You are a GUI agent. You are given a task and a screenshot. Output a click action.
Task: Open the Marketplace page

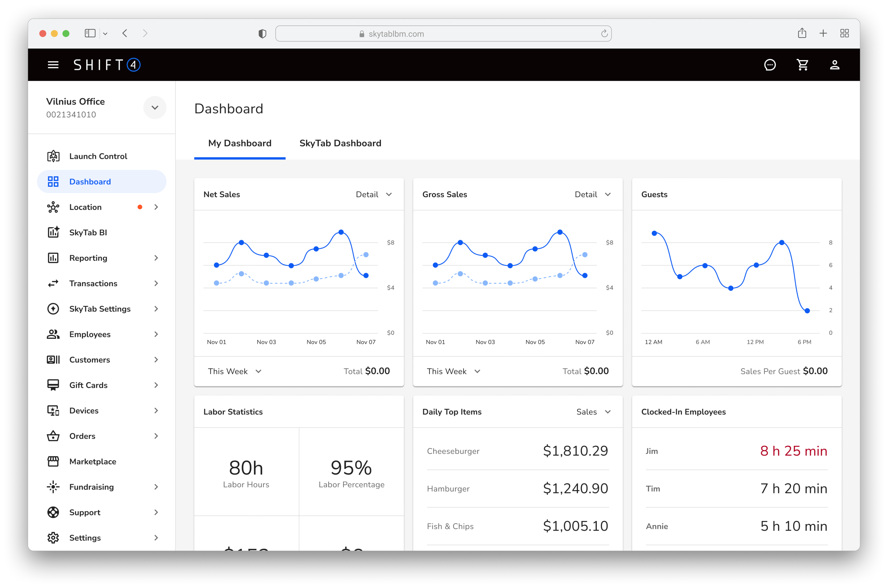point(93,461)
